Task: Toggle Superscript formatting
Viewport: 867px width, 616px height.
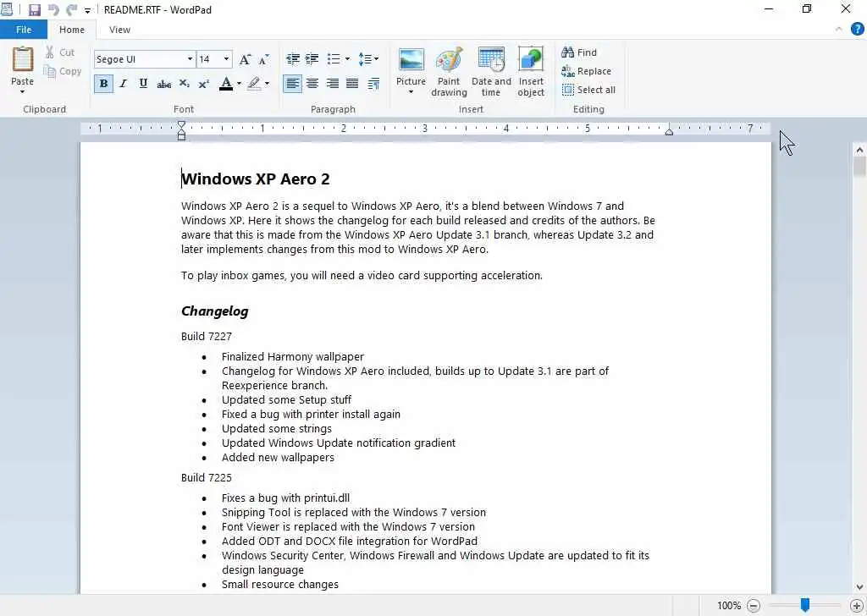Action: pos(203,84)
